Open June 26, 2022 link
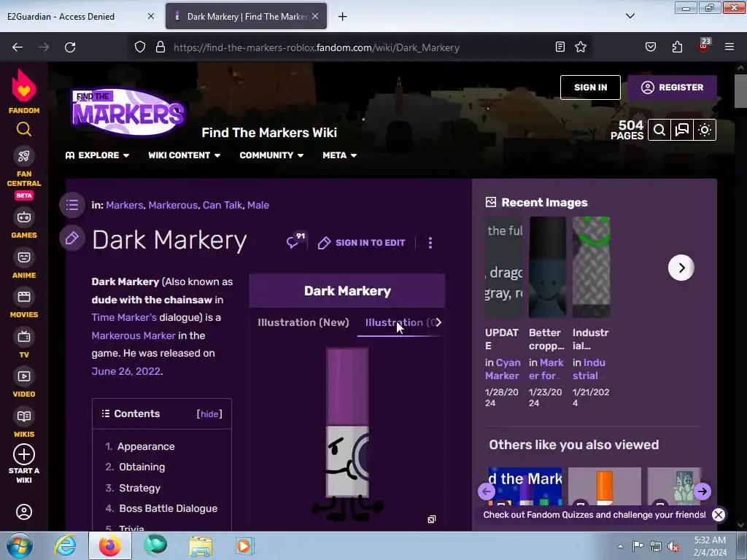Viewport: 747px width, 560px height. pyautogui.click(x=125, y=371)
